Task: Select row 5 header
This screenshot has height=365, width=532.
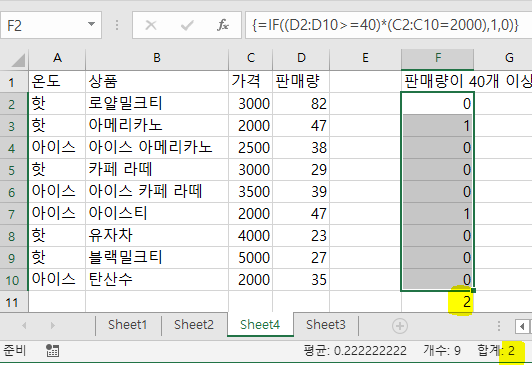Action: pos(14,170)
